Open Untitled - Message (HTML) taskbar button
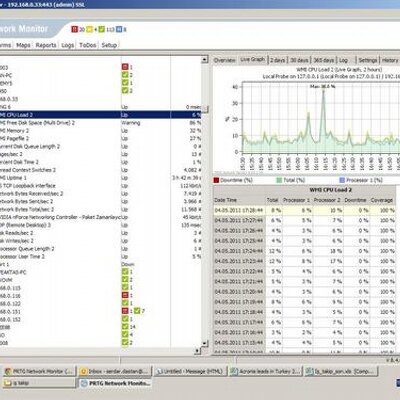The image size is (400, 400). [x=191, y=371]
